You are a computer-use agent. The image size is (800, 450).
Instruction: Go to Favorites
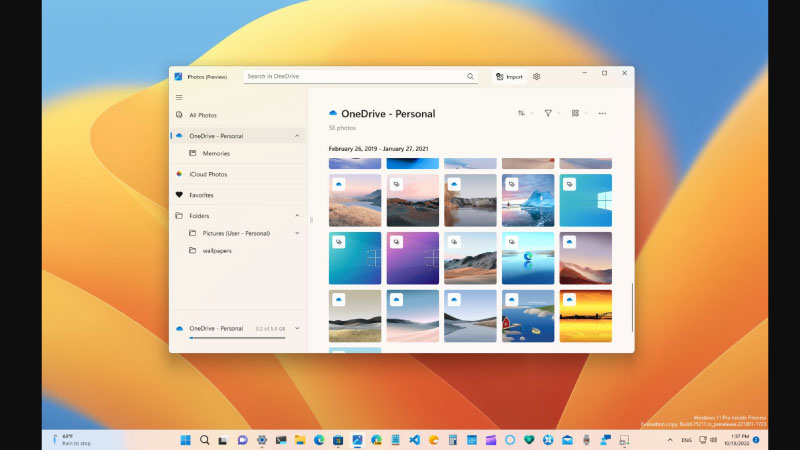pos(201,195)
